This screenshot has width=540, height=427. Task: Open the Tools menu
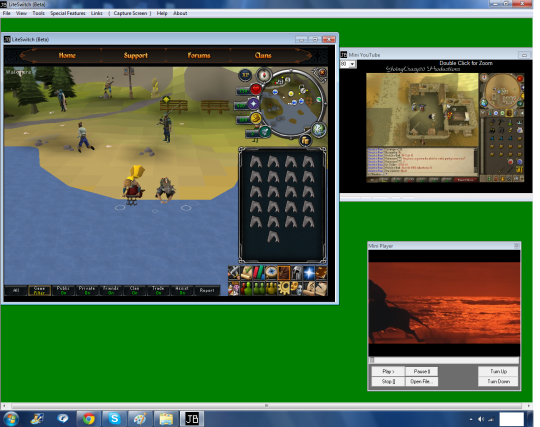click(38, 13)
